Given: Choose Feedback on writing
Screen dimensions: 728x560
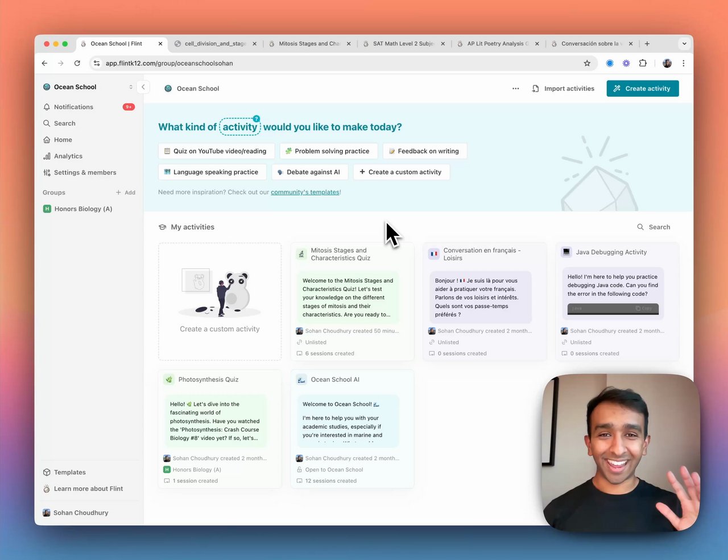Looking at the screenshot, I should pos(424,151).
